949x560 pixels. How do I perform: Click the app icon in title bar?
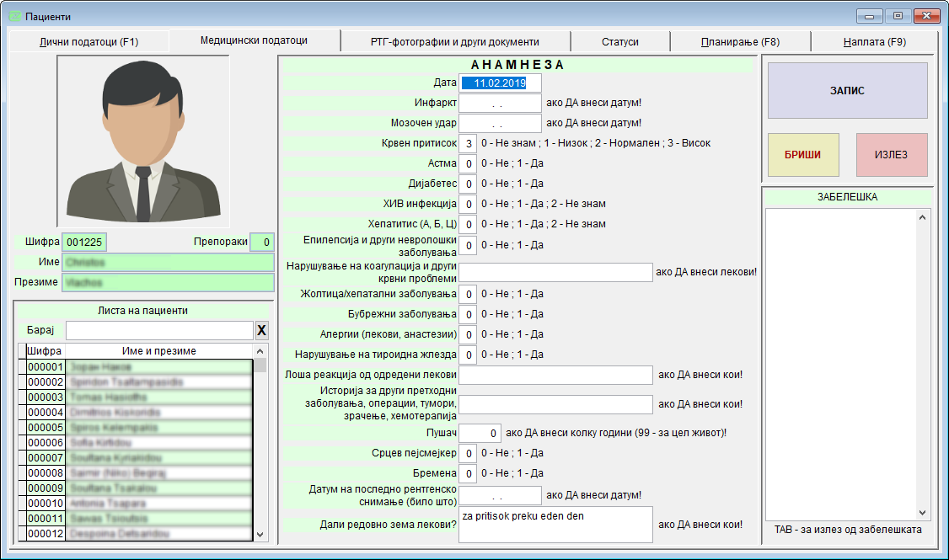14,16
